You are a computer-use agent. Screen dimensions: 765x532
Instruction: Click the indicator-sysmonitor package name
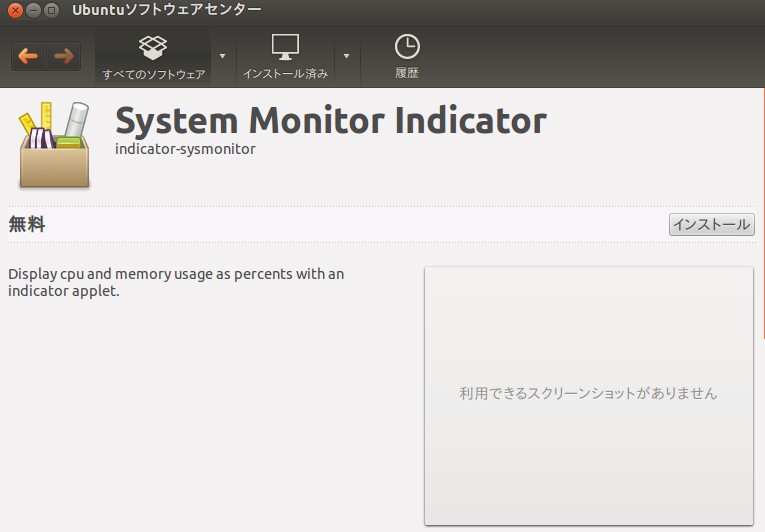185,149
